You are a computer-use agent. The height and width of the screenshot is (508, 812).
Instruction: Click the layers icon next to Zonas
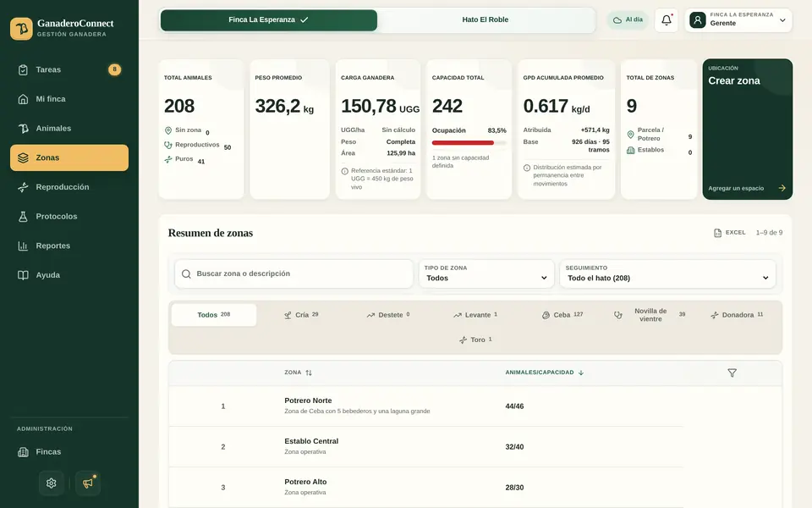point(23,157)
